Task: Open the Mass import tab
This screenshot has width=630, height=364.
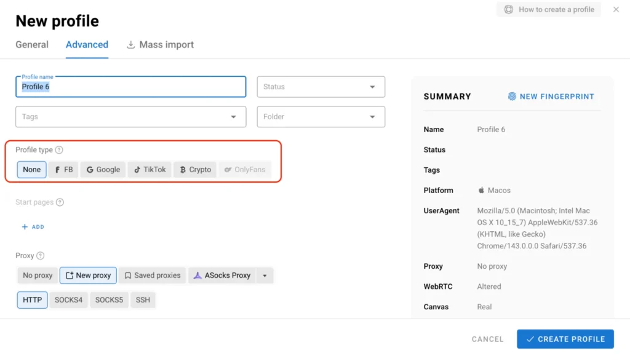Action: pyautogui.click(x=159, y=44)
